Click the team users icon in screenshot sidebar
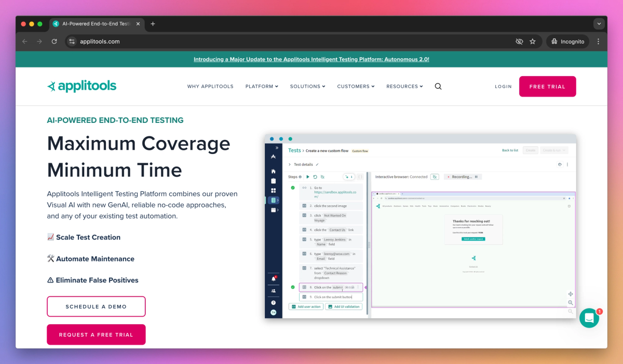This screenshot has width=623, height=364. tap(274, 291)
